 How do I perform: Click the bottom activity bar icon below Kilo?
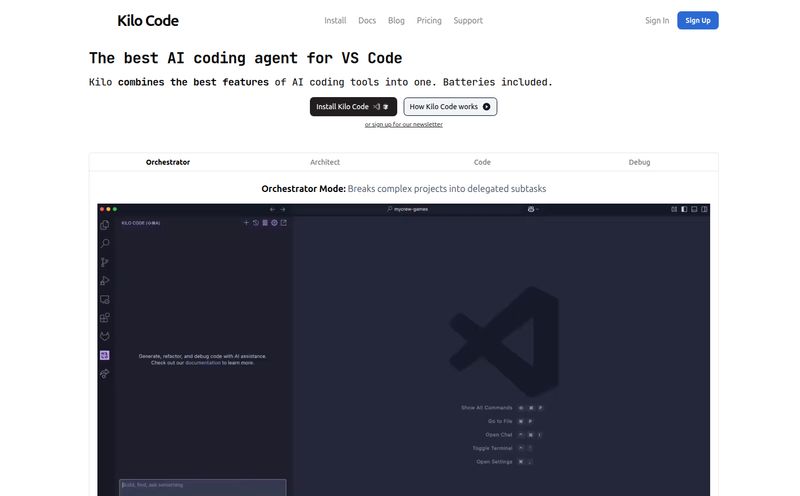click(x=105, y=374)
